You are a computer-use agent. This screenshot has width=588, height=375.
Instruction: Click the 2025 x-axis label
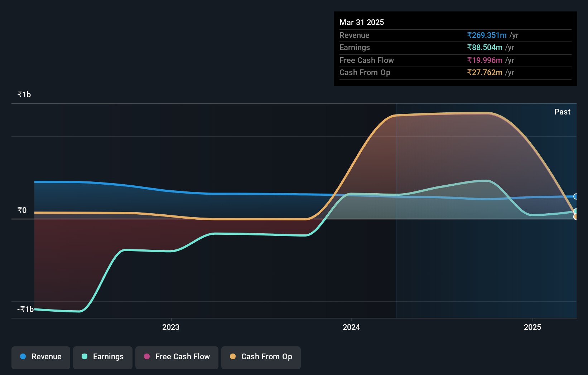coord(532,327)
